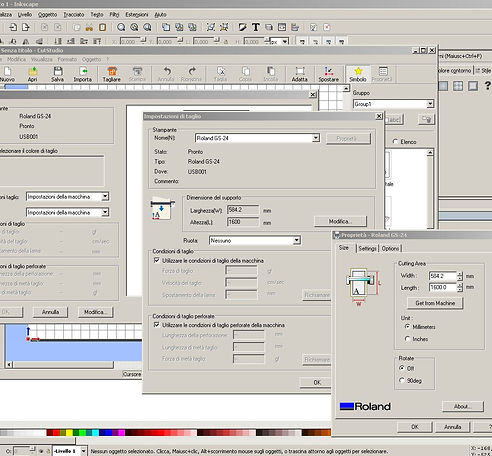Click Inkscape calligraphy pen toolbar icon
492x456 pixels.
(x=243, y=27)
